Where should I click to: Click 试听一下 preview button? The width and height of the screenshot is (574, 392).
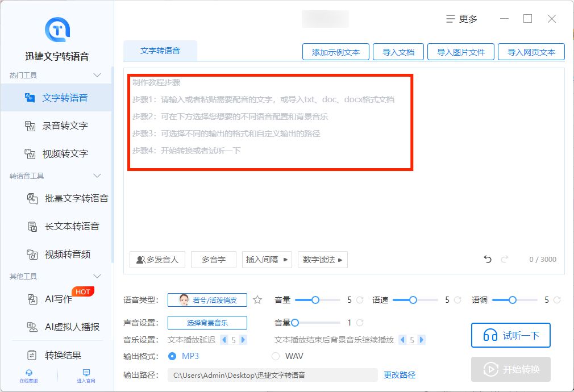(x=511, y=335)
